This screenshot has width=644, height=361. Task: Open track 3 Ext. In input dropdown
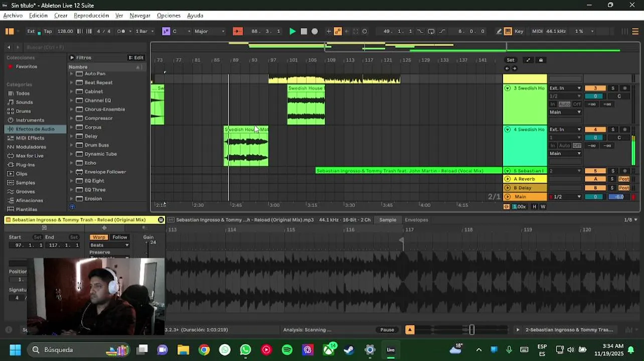point(565,88)
